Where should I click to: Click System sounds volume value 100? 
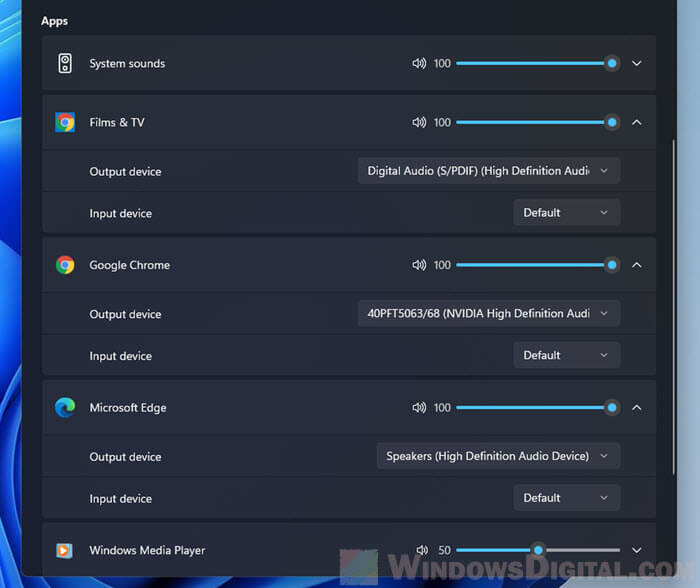coord(442,63)
